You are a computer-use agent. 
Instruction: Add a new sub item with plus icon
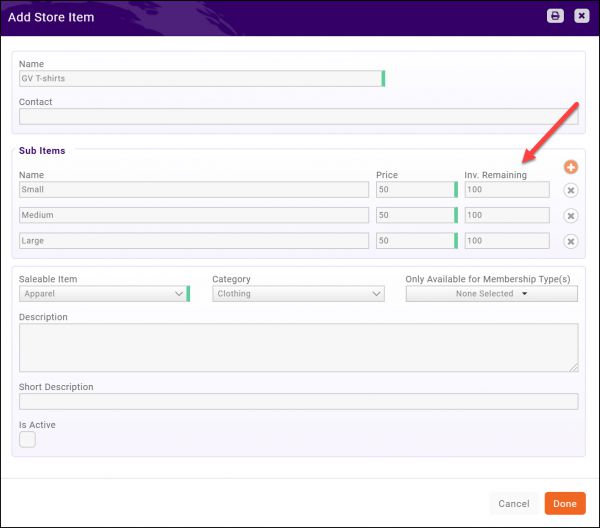[x=571, y=168]
